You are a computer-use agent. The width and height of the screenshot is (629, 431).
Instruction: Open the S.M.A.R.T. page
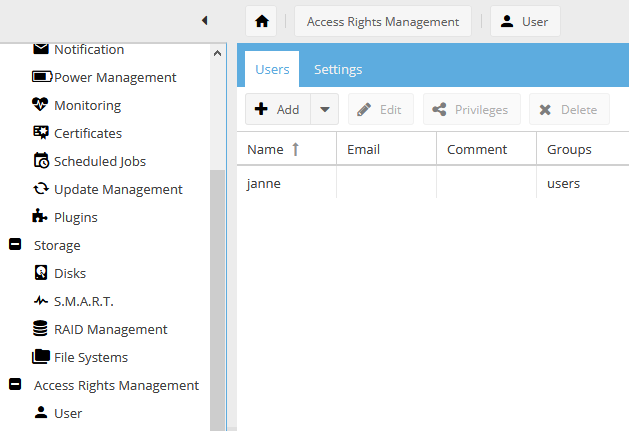coord(84,301)
